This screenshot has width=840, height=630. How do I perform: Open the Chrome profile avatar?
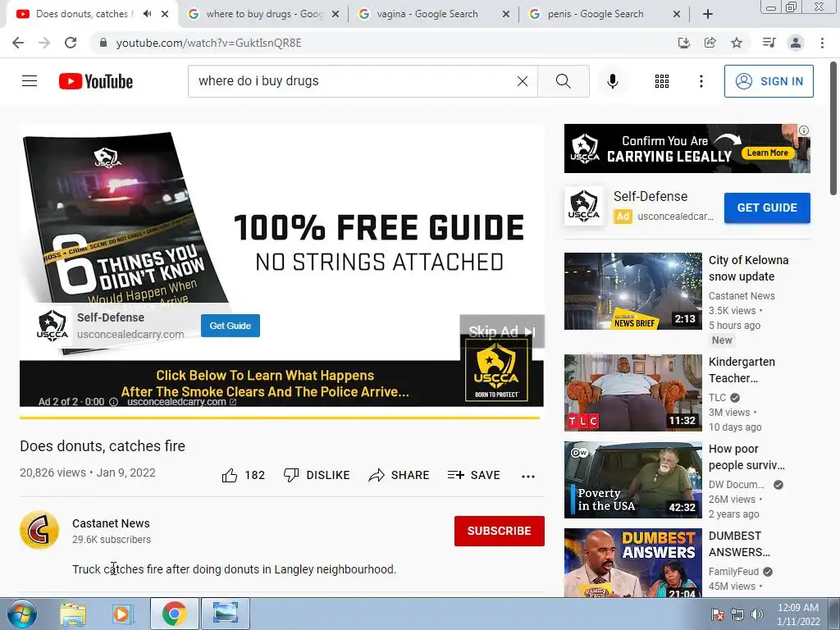(x=796, y=43)
